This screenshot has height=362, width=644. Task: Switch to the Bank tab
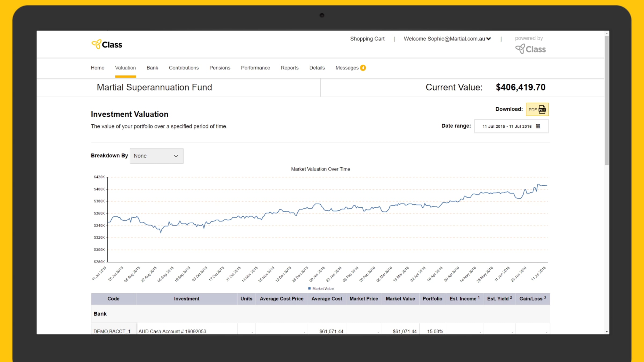click(x=152, y=68)
